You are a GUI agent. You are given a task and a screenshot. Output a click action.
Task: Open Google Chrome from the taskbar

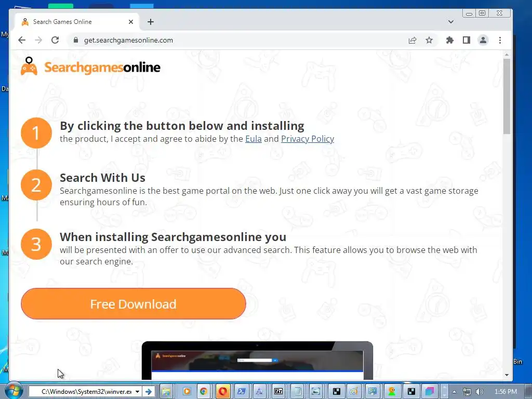[x=204, y=392]
